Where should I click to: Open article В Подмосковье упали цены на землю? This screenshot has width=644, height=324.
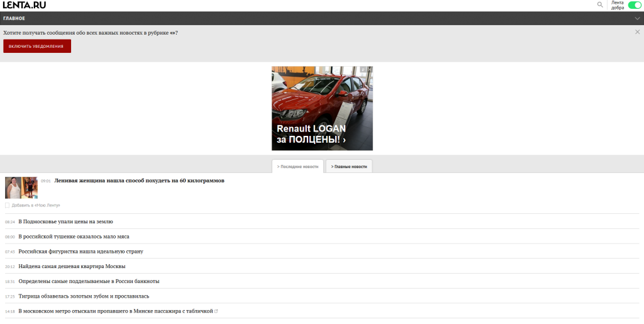[65, 221]
